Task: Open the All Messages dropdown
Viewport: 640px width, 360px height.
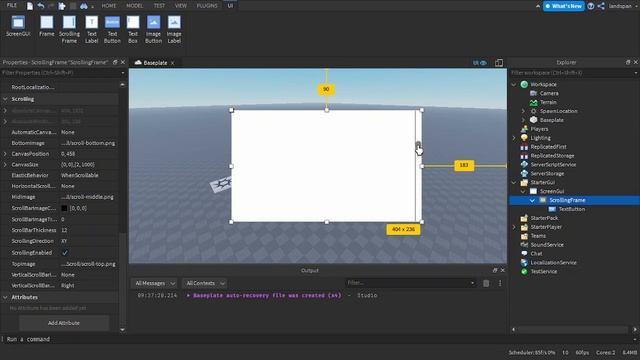Action: tap(154, 283)
